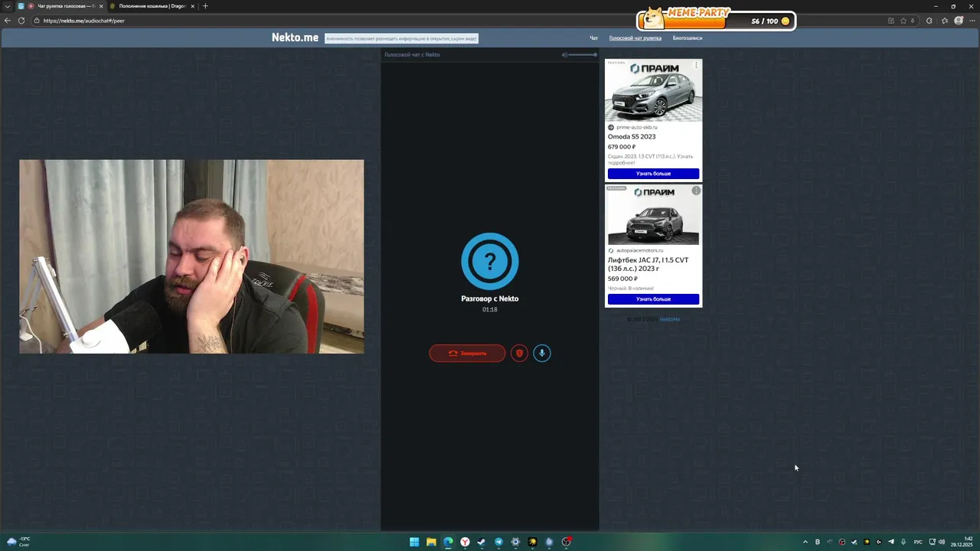980x551 pixels.
Task: Open the favorites list icon
Action: 945,21
